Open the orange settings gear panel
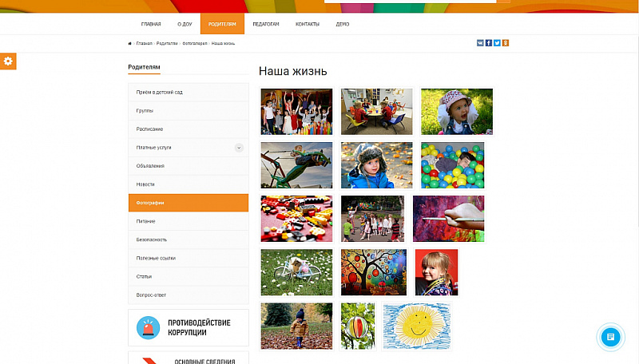The image size is (639, 364). coord(8,61)
